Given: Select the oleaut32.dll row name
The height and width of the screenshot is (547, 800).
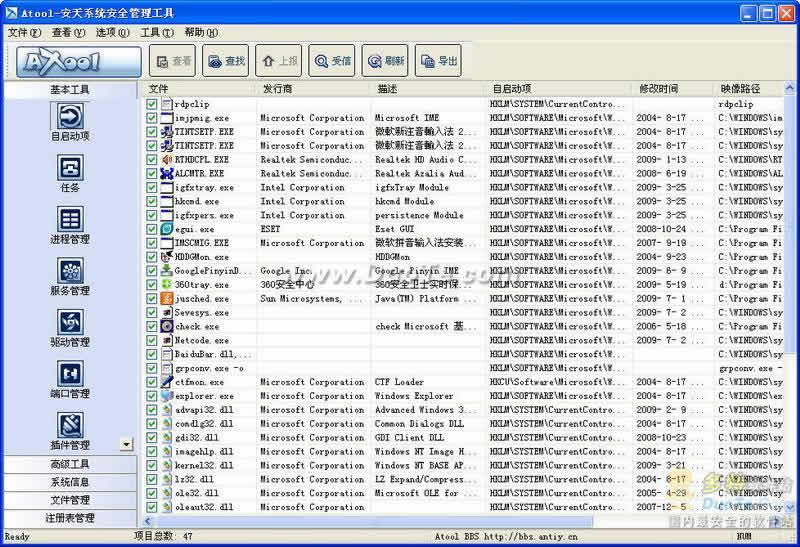Looking at the screenshot, I should [x=204, y=507].
